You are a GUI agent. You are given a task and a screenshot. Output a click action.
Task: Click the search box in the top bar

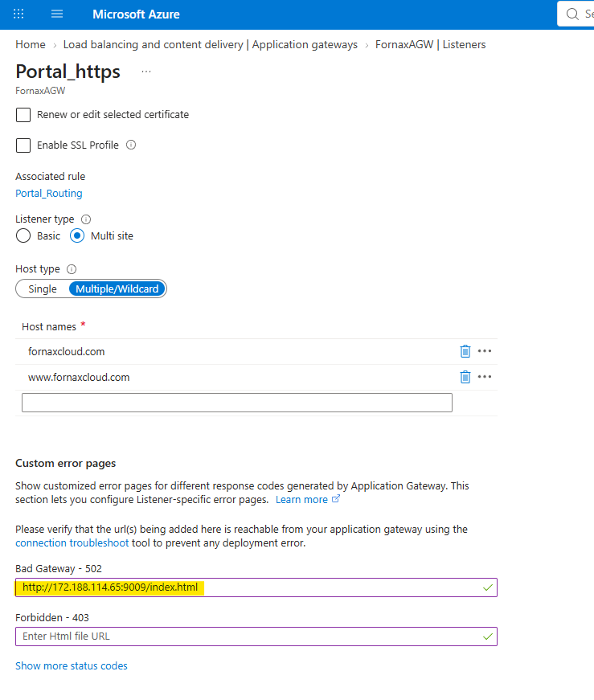[576, 14]
